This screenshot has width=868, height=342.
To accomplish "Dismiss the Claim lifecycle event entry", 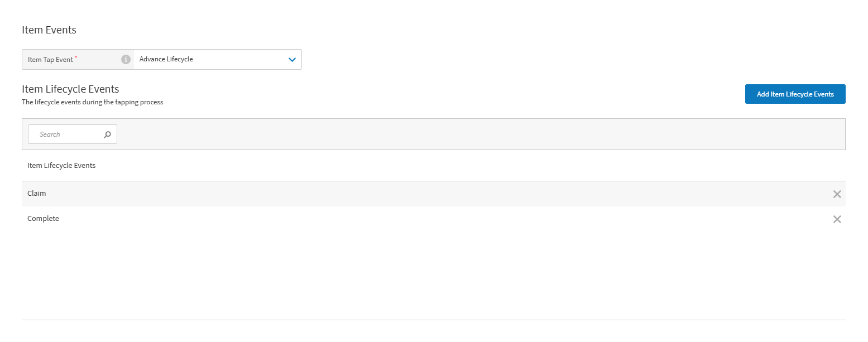I will tap(837, 194).
